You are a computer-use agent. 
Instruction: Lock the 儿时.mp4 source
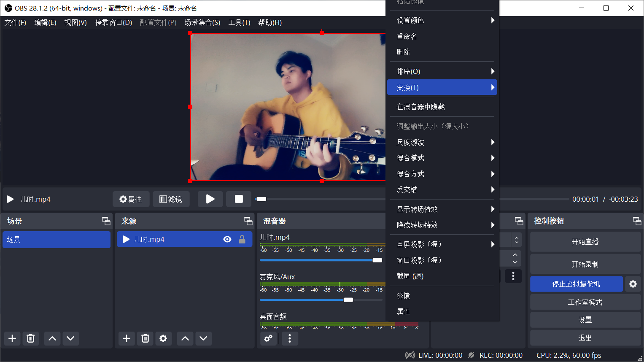point(242,239)
